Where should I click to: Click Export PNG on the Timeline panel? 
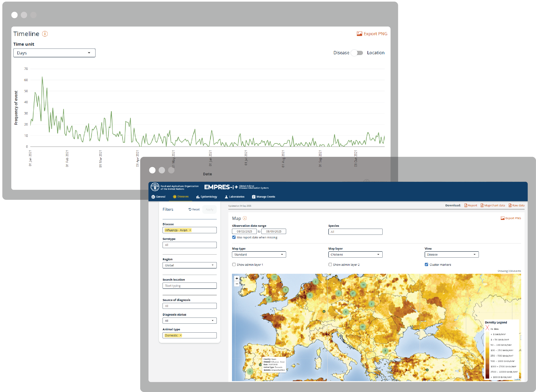pos(372,34)
